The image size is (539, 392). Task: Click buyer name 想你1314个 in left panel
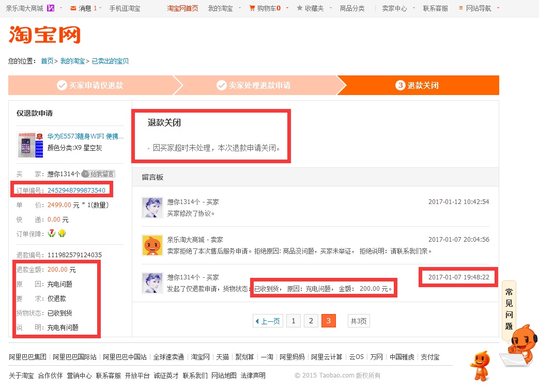tap(64, 174)
